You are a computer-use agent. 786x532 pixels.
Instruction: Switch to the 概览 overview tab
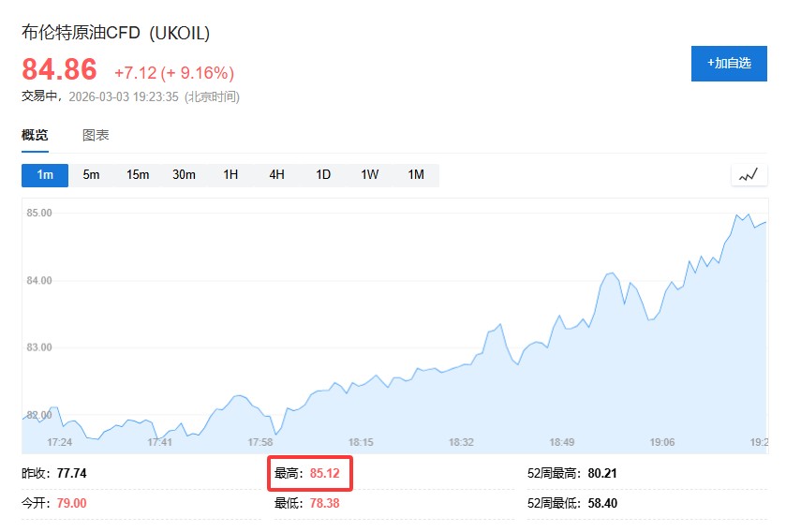pyautogui.click(x=35, y=135)
